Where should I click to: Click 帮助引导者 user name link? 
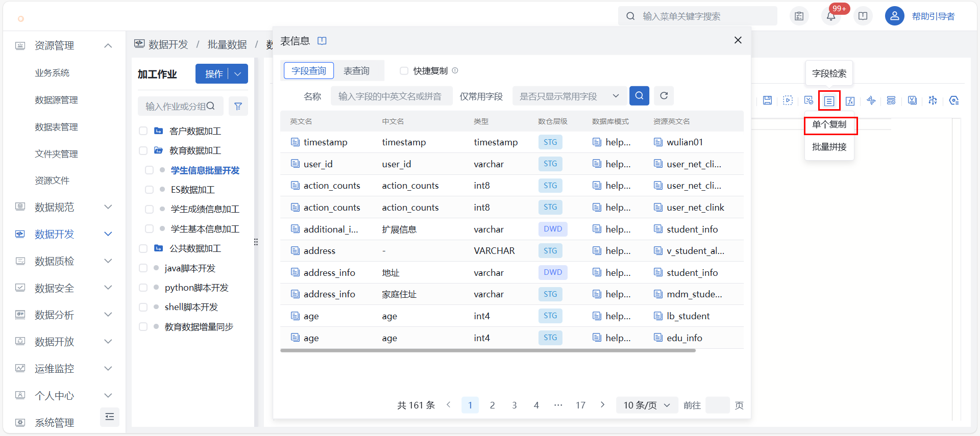(933, 16)
